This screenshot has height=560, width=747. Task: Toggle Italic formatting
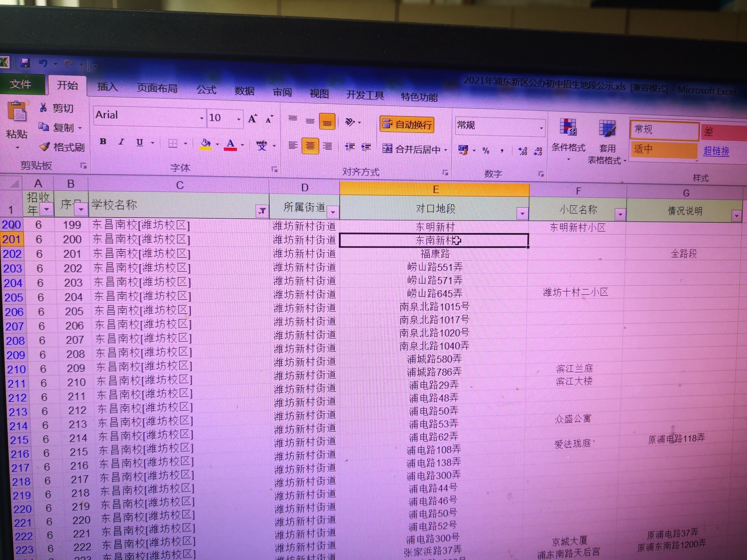pos(121,142)
